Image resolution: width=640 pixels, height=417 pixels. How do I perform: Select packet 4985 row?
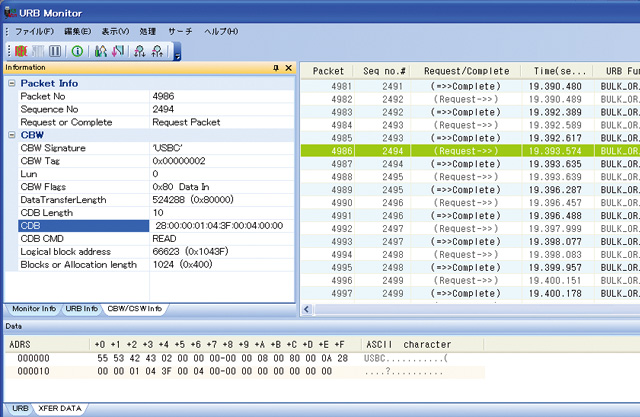pos(470,138)
